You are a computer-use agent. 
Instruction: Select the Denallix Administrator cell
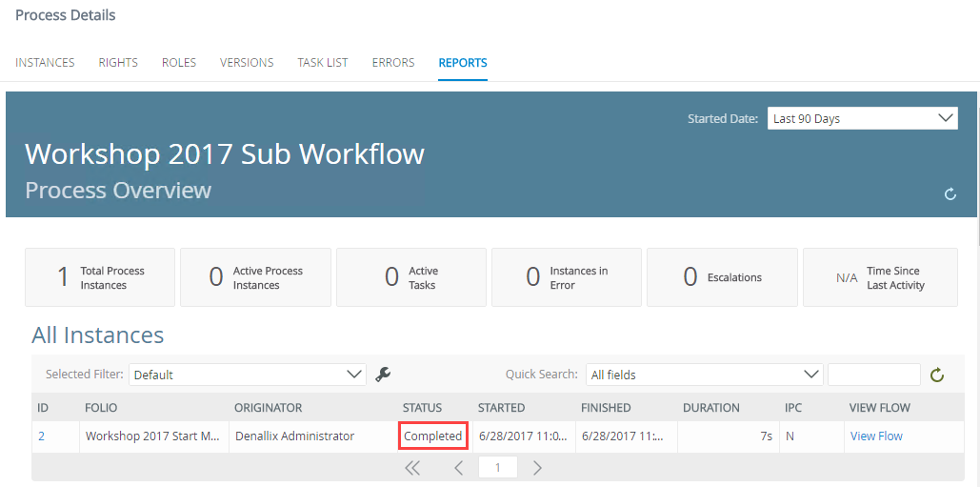click(x=312, y=436)
